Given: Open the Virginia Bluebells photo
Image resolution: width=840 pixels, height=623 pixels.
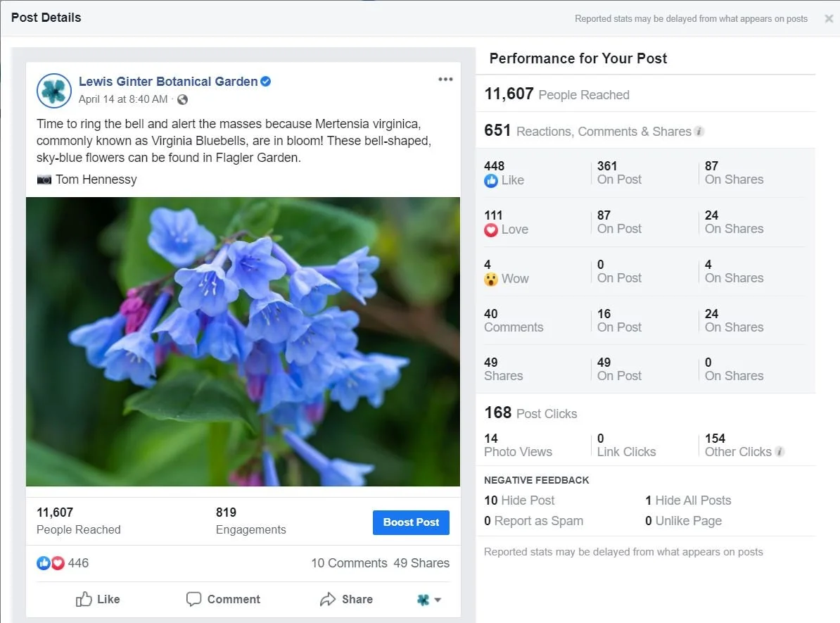Looking at the screenshot, I should click(243, 341).
